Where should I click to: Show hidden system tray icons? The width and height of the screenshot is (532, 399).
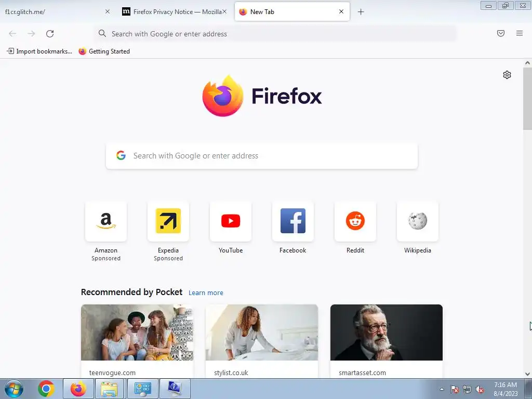[442, 389]
